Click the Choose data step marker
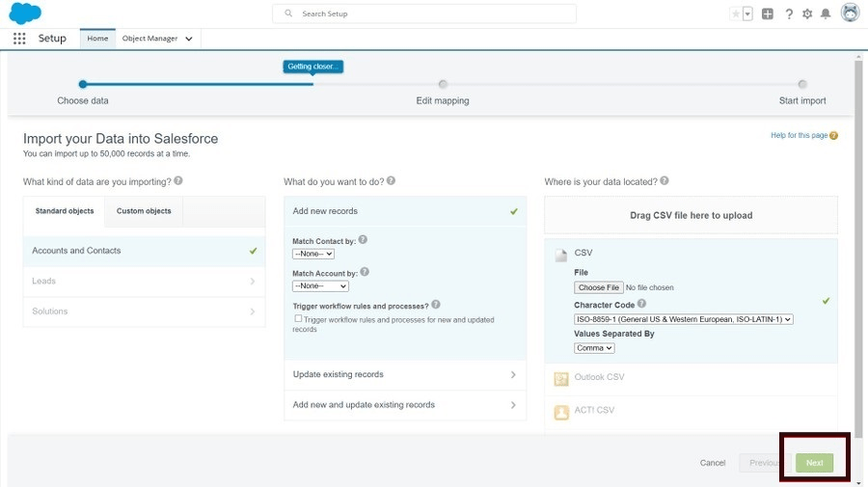Image resolution: width=868 pixels, height=487 pixels. 83,84
